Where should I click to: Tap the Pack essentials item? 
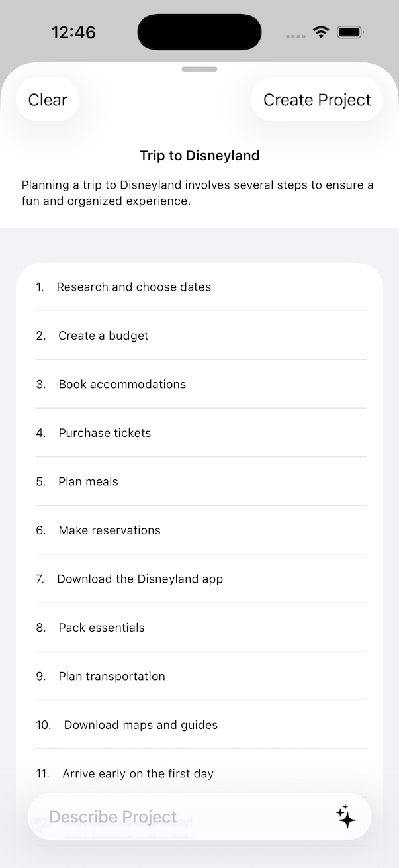point(101,628)
